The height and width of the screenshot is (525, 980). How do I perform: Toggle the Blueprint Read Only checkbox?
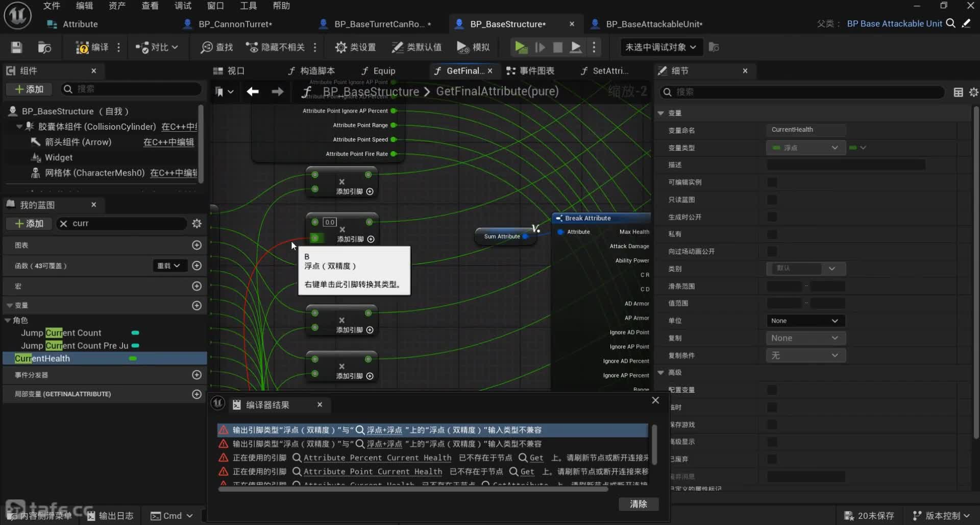[x=772, y=200]
